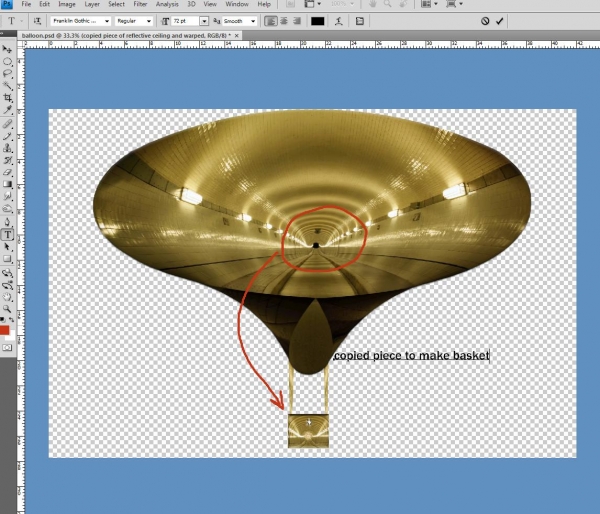Set center text alignment

(284, 21)
